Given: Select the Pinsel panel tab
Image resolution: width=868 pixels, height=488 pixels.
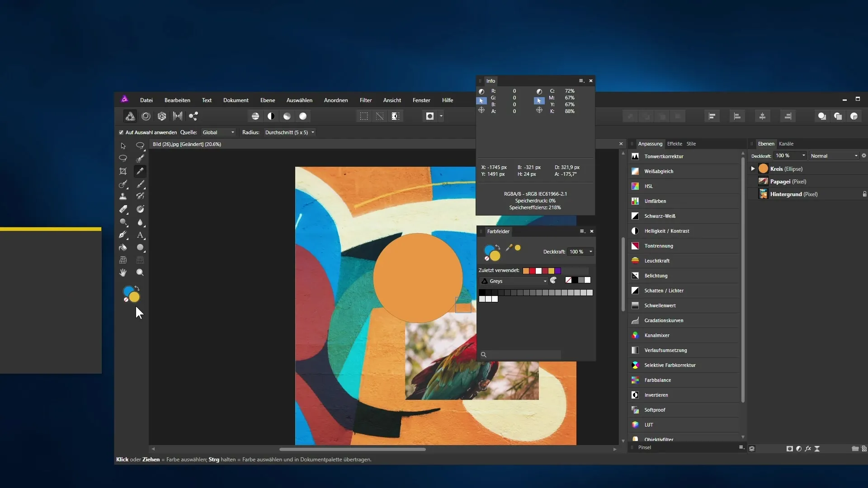Looking at the screenshot, I should tap(645, 447).
